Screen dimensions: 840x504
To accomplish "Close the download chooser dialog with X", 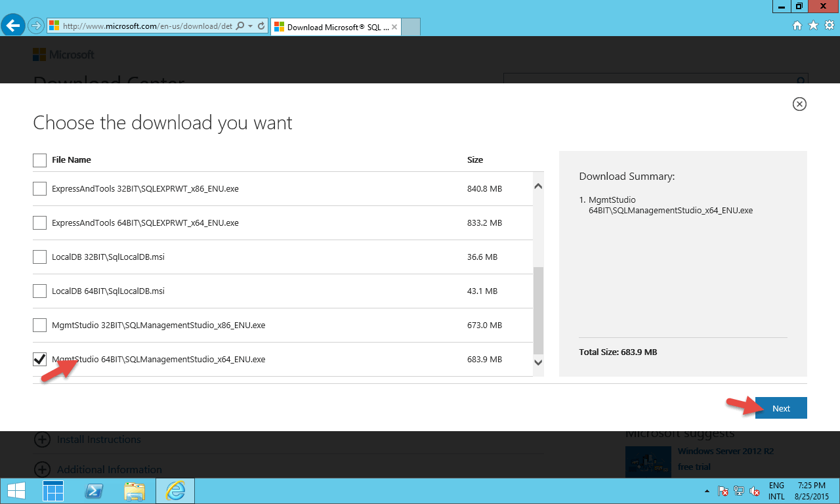I will (799, 104).
